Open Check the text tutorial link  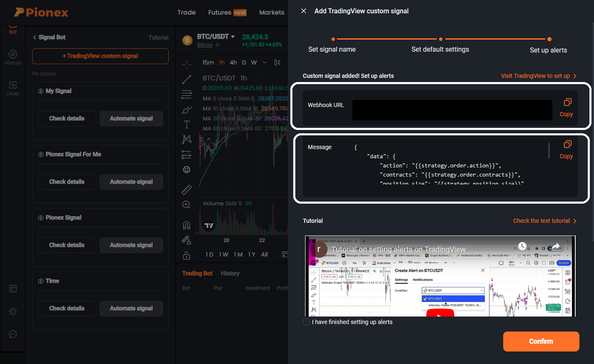click(544, 221)
